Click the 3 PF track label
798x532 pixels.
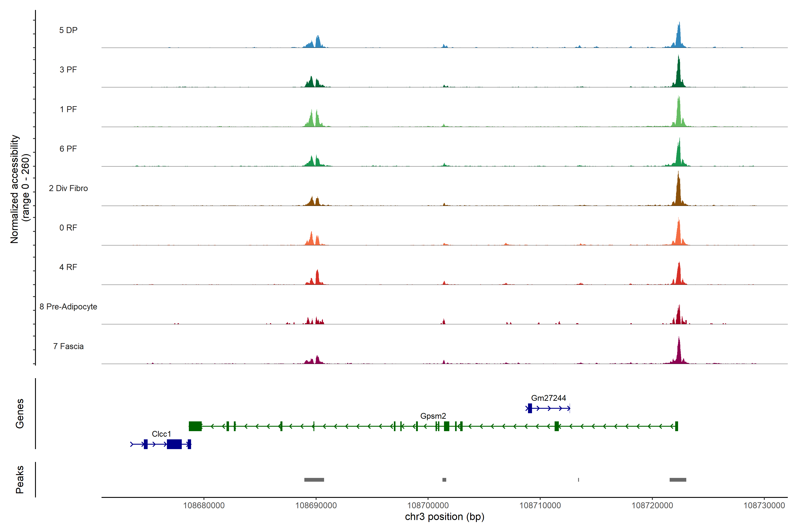pos(68,70)
